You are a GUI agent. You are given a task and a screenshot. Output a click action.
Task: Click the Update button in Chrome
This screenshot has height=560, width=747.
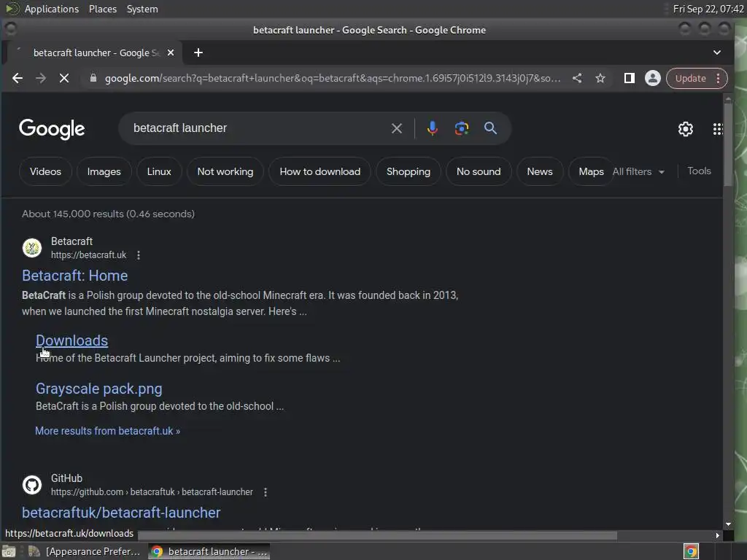point(690,78)
